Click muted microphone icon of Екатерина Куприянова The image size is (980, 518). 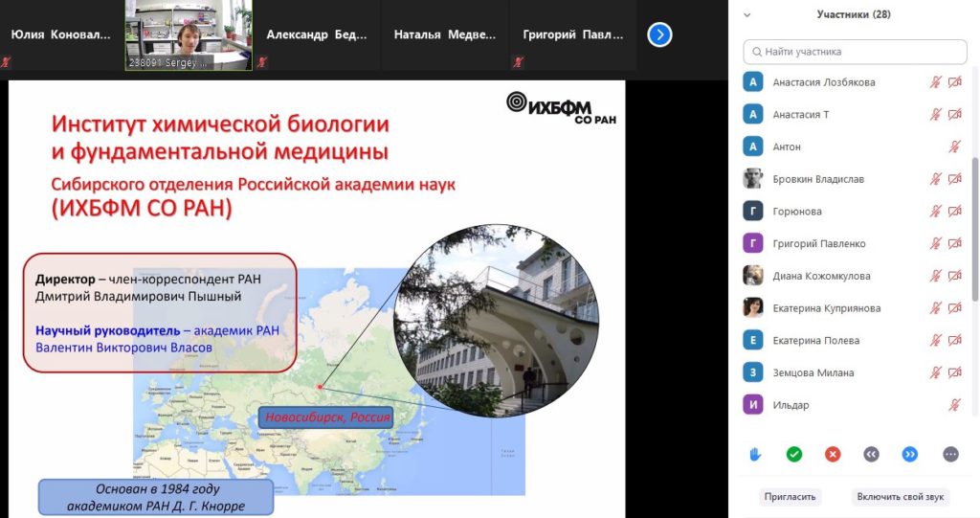pyautogui.click(x=936, y=307)
